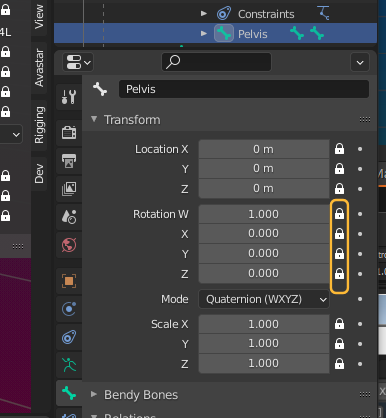Animate the Scale Z property dot
The height and width of the screenshot is (418, 386).
point(360,364)
